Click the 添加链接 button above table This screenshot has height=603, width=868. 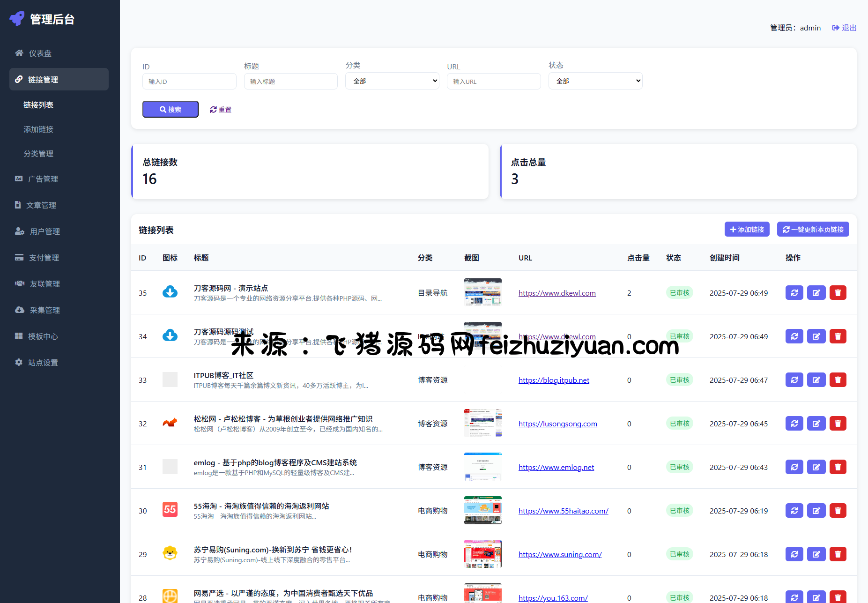747,230
